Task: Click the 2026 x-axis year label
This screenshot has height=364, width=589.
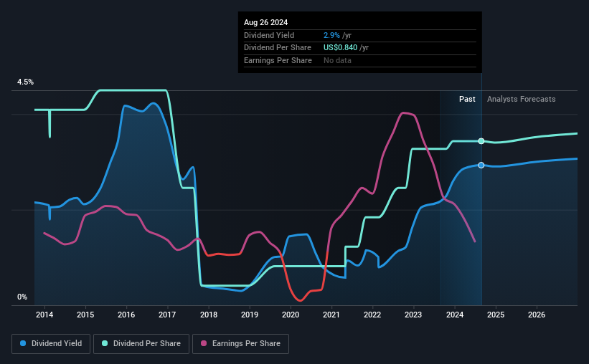Action: [x=537, y=315]
